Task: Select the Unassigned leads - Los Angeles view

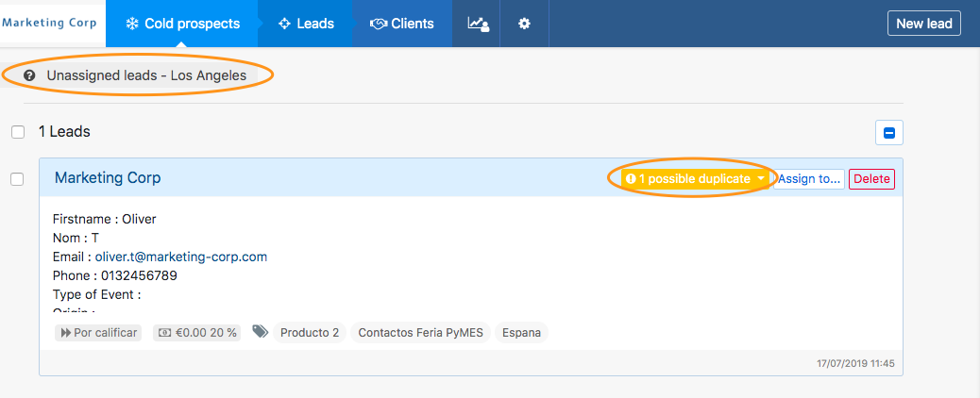Action: (x=146, y=75)
